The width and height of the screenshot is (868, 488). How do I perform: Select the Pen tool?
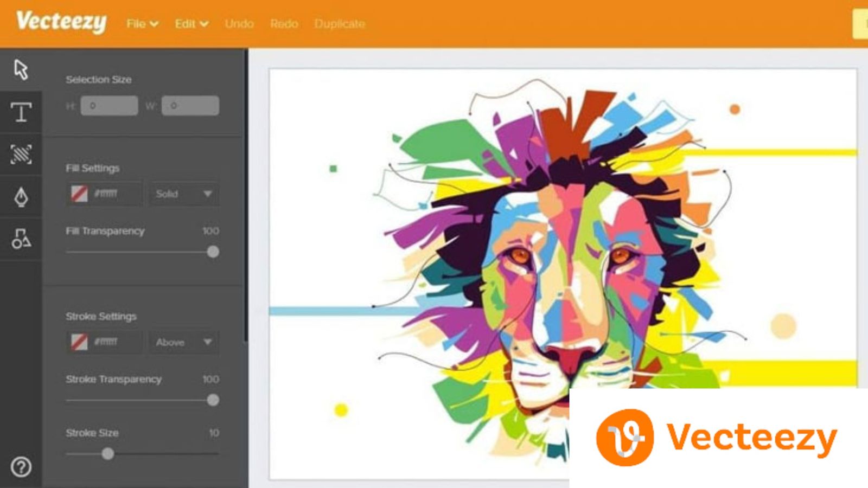click(21, 195)
